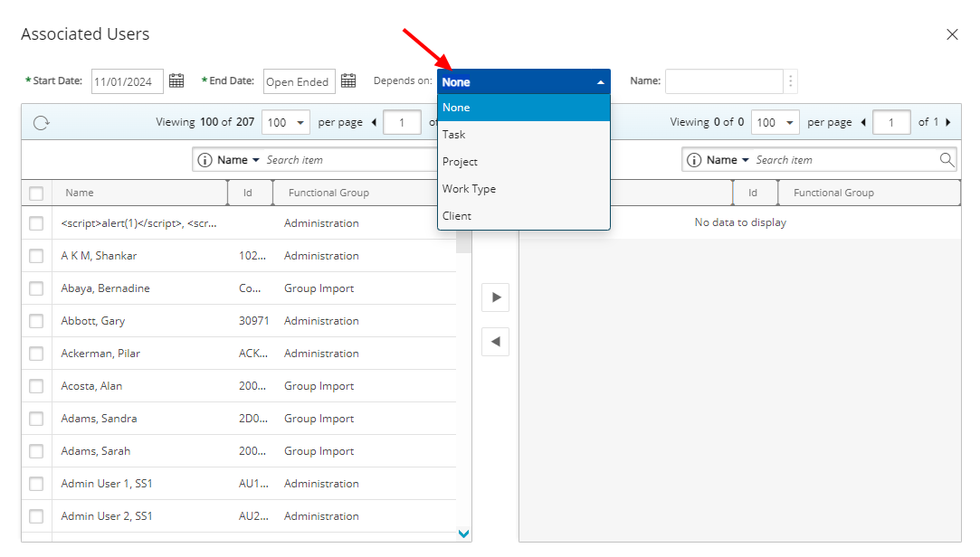Toggle the select-all checkbox in header

pos(36,193)
